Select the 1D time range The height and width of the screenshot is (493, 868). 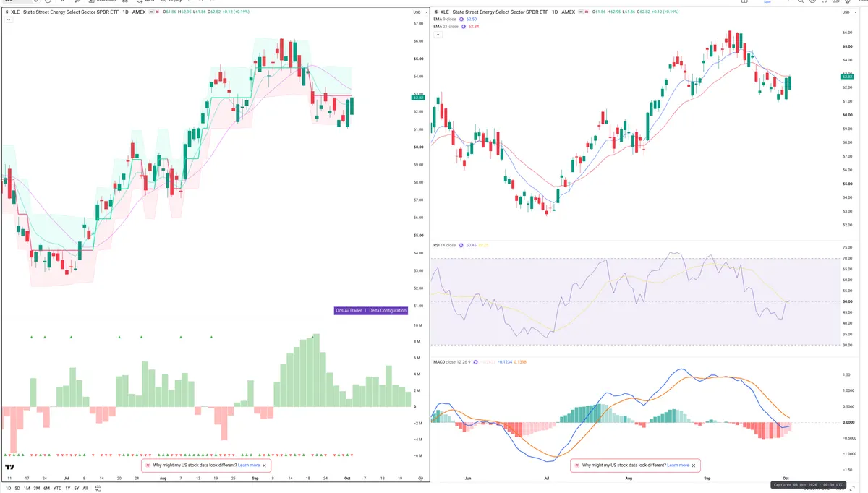(9, 489)
